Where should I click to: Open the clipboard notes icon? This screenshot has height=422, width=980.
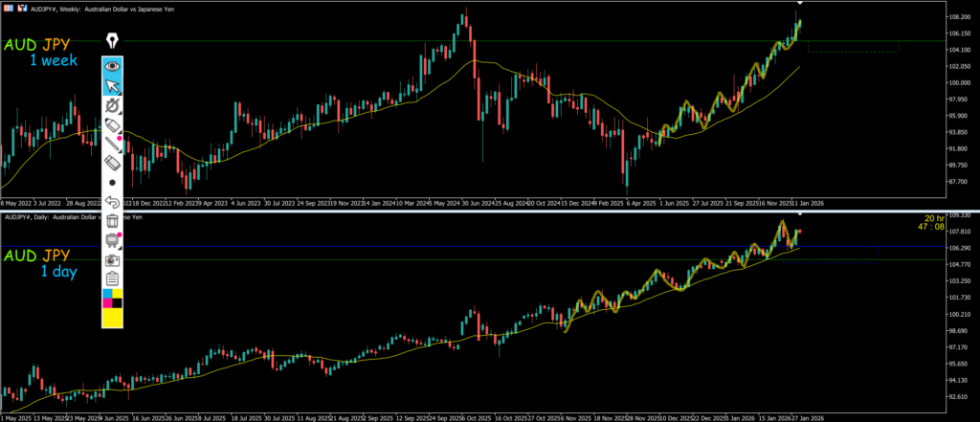[x=113, y=278]
